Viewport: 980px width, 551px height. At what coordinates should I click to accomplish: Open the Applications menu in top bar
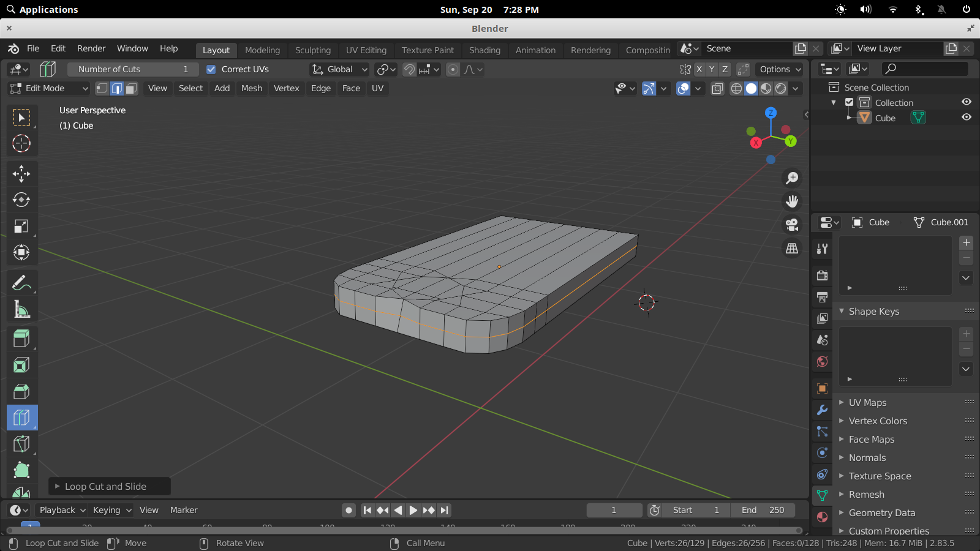tap(42, 9)
